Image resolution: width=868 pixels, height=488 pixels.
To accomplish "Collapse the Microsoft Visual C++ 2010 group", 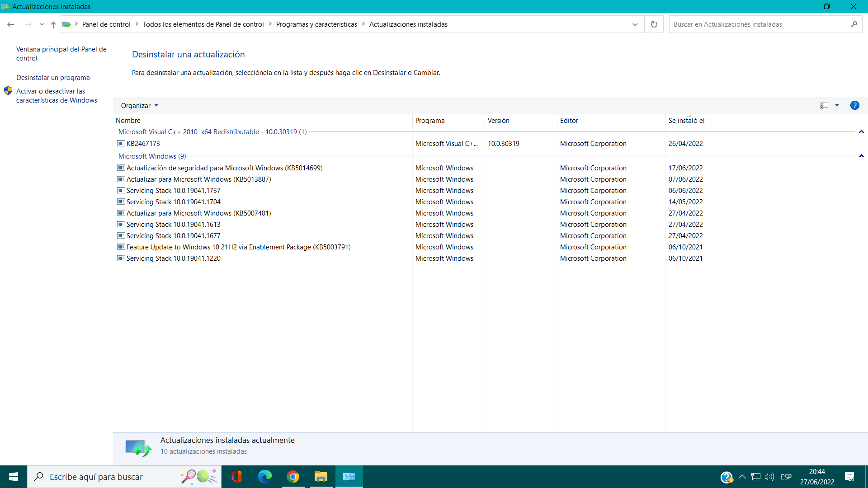I will coord(861,132).
